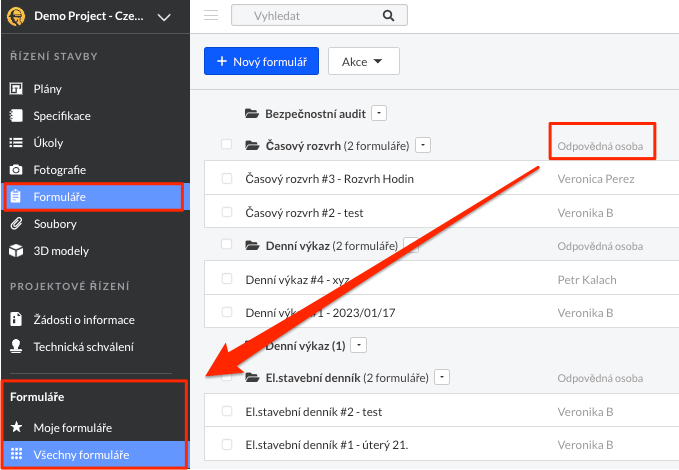
Task: Open 3D modely cube icon
Action: [x=16, y=251]
